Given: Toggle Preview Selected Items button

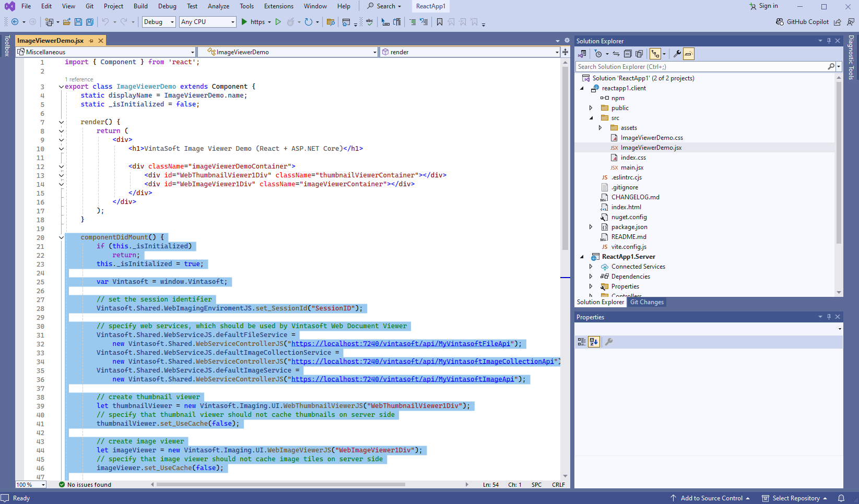Looking at the screenshot, I should (x=689, y=54).
